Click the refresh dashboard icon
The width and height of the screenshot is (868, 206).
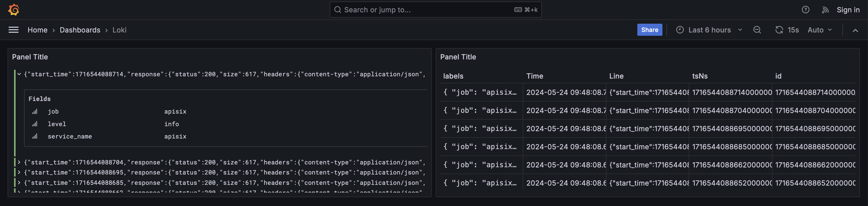[779, 30]
